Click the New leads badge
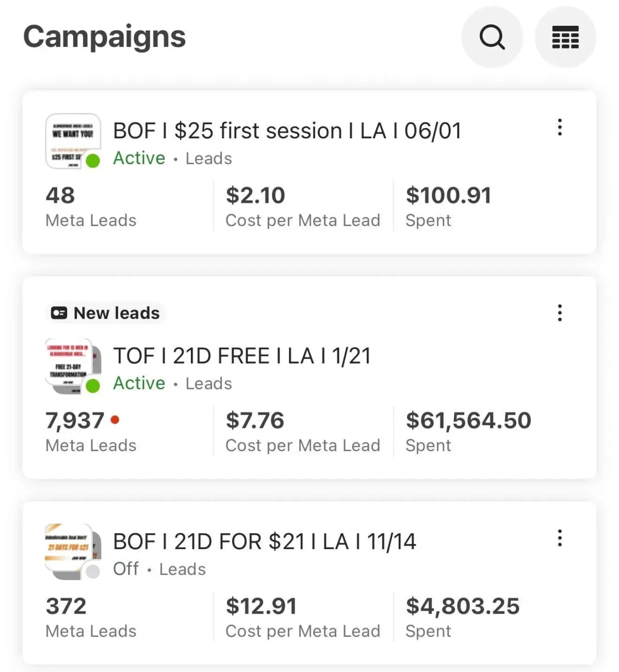The width and height of the screenshot is (619, 672). point(106,313)
